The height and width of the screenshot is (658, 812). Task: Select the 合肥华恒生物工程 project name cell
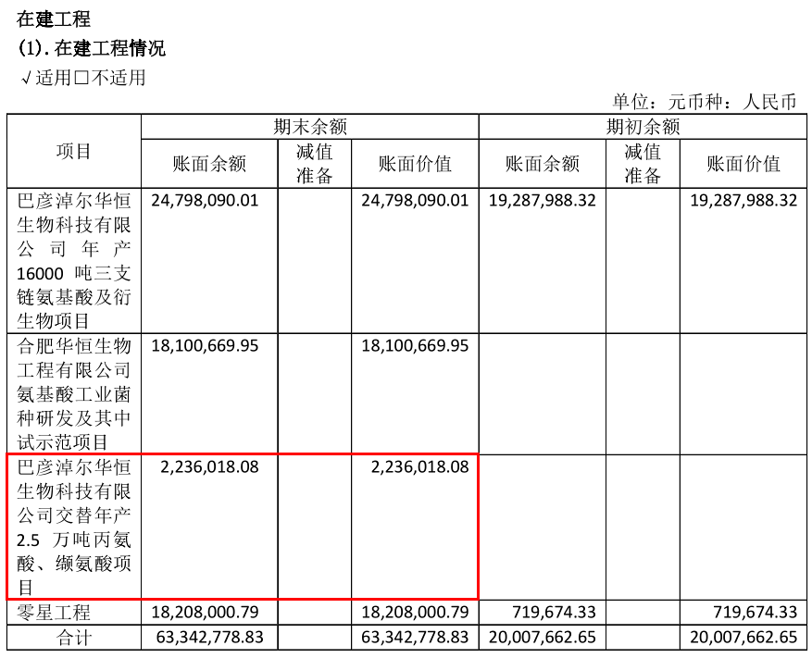[x=74, y=394]
